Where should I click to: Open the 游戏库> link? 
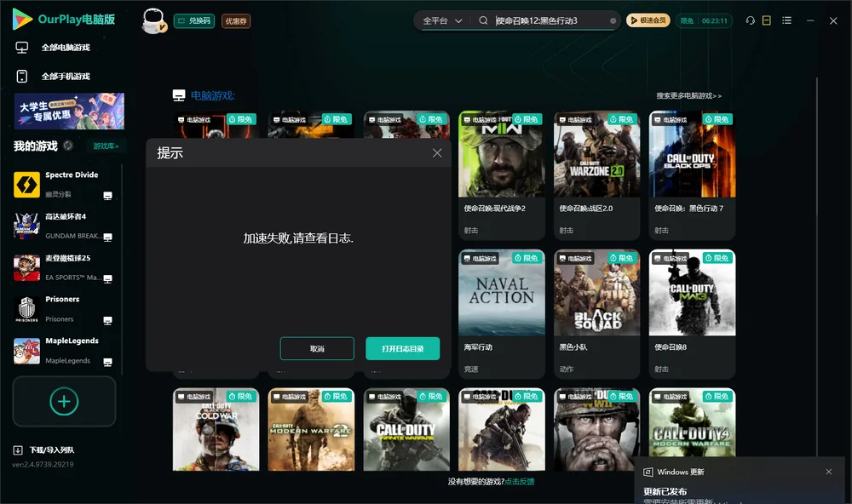tap(106, 146)
